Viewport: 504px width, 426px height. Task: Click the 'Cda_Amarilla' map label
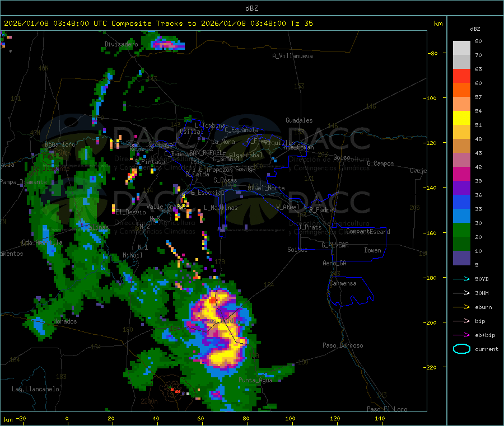pos(42,242)
